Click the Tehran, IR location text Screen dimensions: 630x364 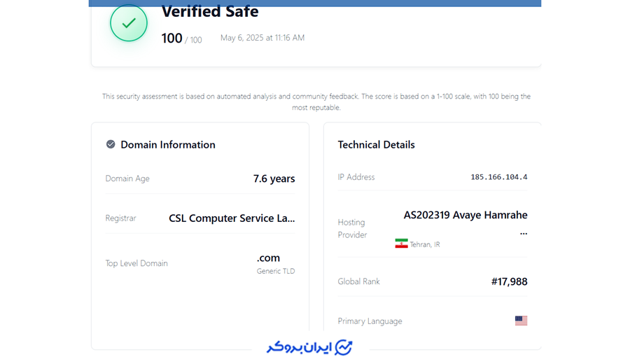click(x=425, y=244)
